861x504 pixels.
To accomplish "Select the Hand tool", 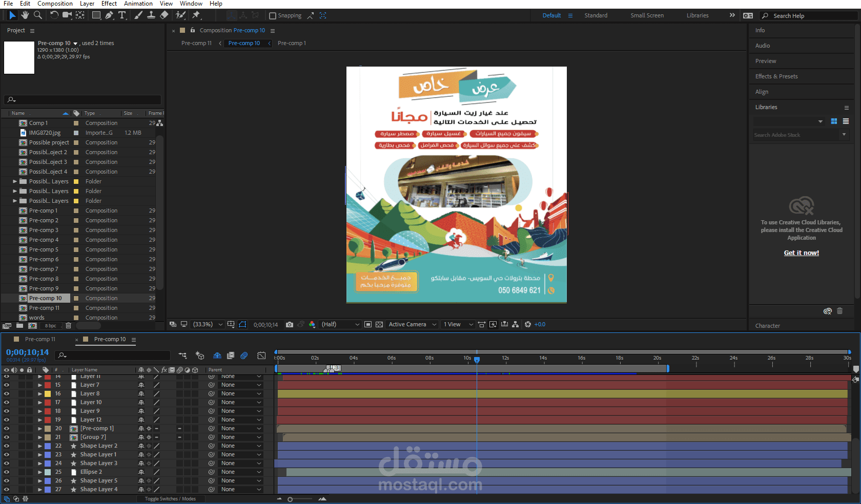I will pyautogui.click(x=25, y=15).
